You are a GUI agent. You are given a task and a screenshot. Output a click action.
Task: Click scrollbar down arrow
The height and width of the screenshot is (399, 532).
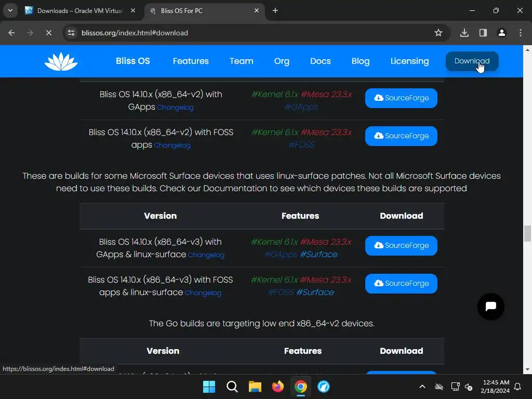point(527,369)
